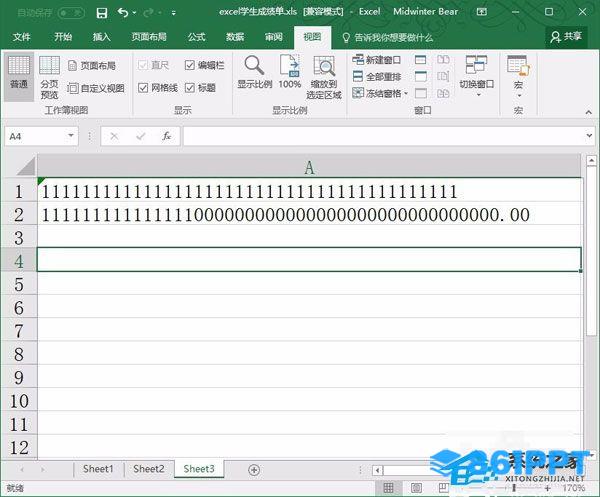Switch to the 数据 ribbon tab

click(235, 37)
